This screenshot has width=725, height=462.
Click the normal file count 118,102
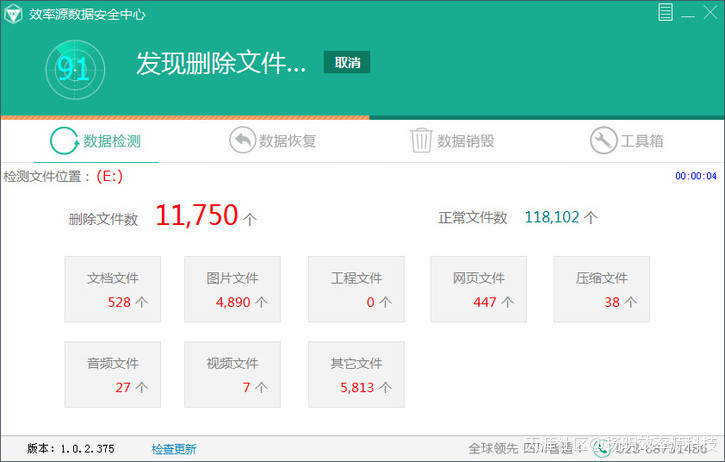[x=552, y=217]
